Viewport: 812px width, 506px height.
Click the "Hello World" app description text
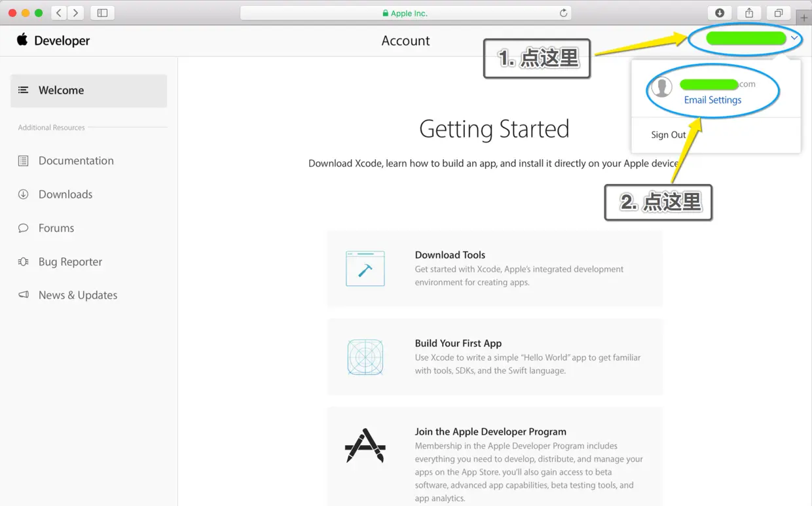point(528,364)
